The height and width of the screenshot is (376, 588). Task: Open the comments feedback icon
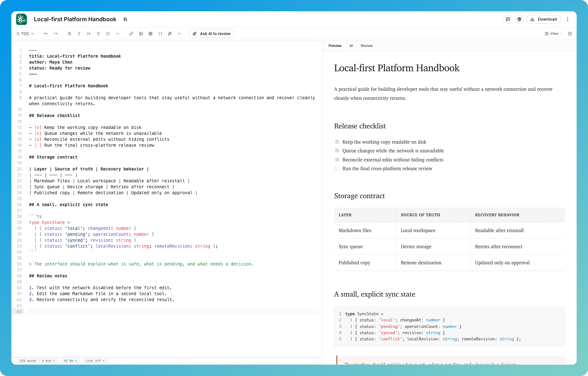coord(508,19)
